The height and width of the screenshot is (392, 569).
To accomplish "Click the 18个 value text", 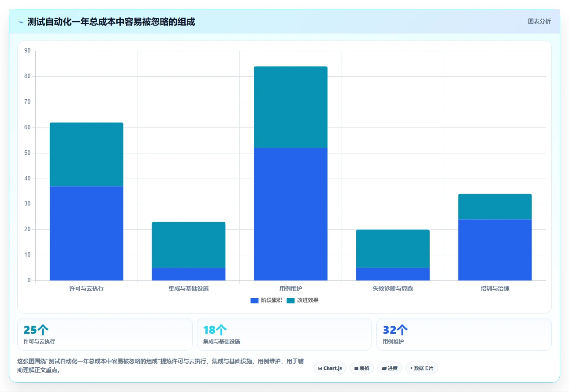I will (215, 330).
